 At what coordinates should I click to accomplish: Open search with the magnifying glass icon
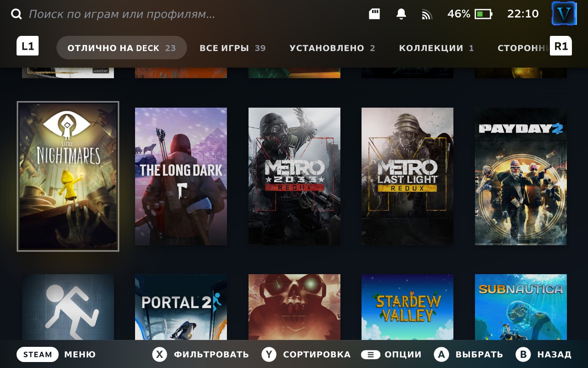tap(17, 14)
